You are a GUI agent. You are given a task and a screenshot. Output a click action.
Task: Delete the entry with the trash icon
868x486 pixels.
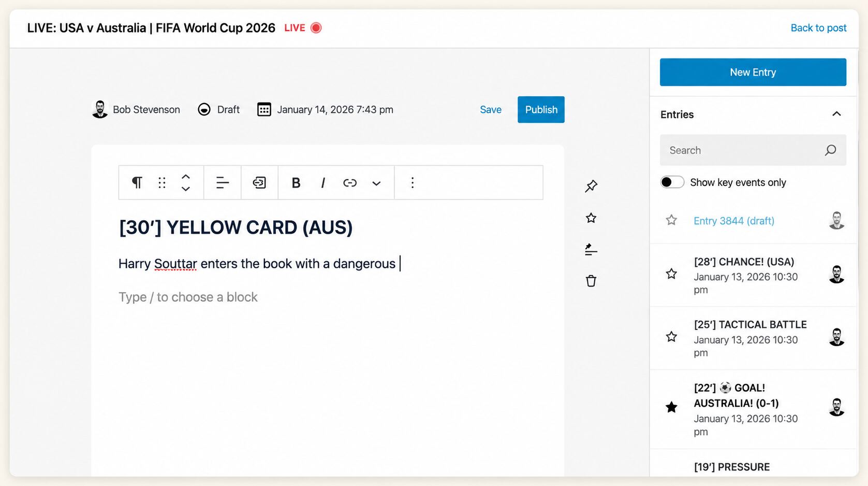[x=591, y=281]
